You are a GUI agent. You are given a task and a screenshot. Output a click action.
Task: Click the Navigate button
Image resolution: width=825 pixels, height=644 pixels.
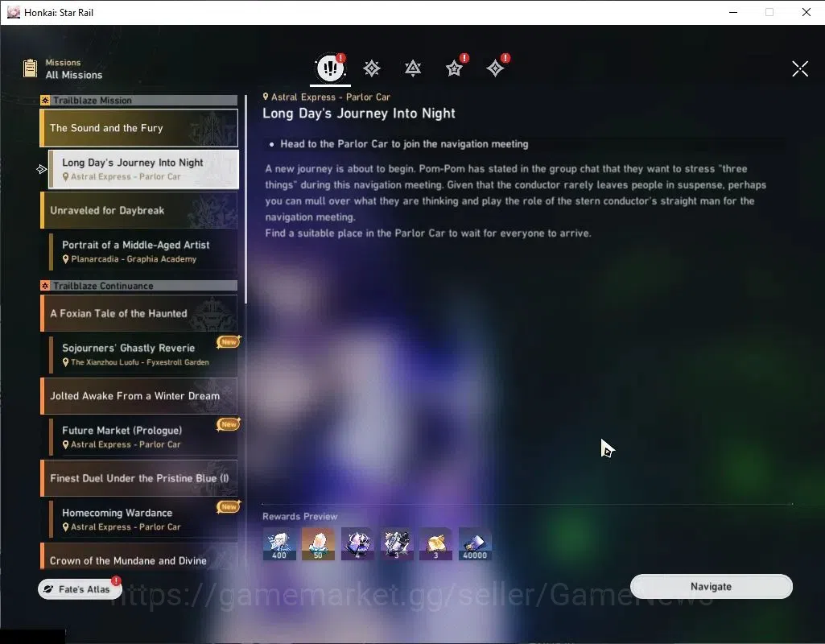tap(712, 587)
